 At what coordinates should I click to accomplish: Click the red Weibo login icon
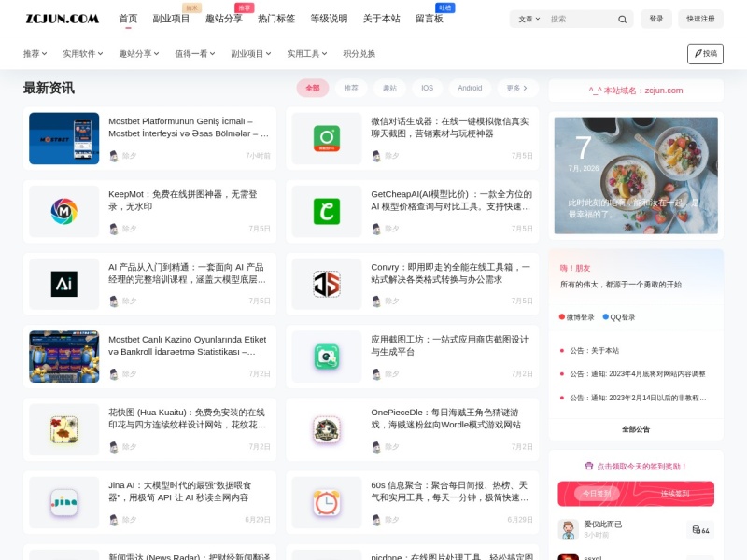[x=562, y=316]
